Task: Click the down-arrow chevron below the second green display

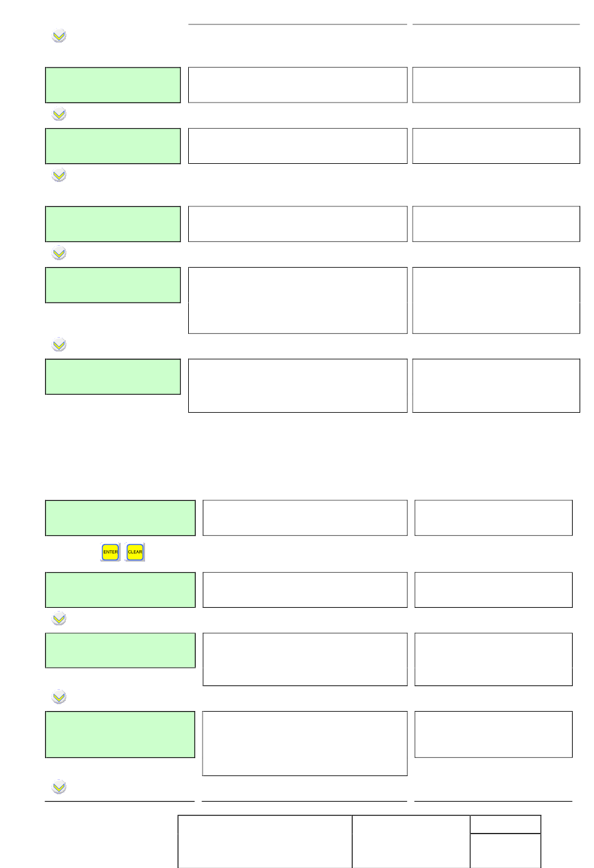Action: coord(59,175)
